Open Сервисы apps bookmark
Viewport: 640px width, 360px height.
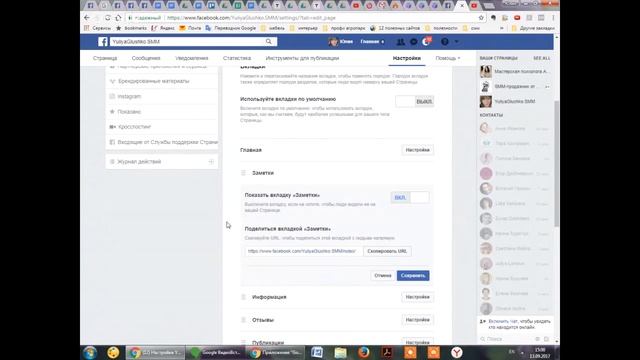[97, 28]
